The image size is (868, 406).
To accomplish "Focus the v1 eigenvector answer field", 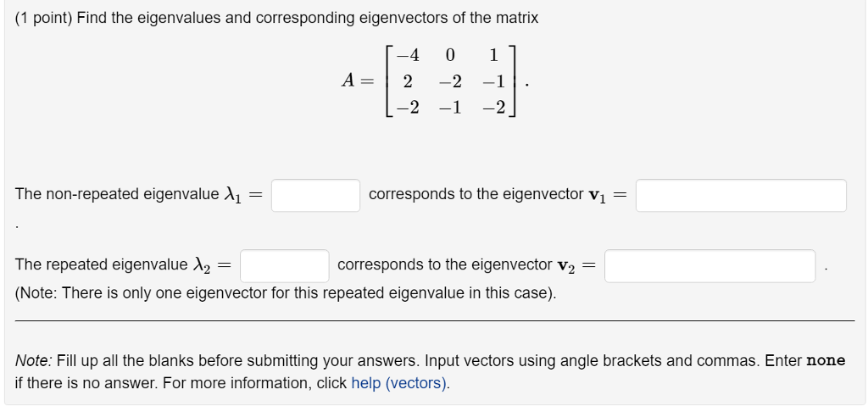I will [x=741, y=195].
